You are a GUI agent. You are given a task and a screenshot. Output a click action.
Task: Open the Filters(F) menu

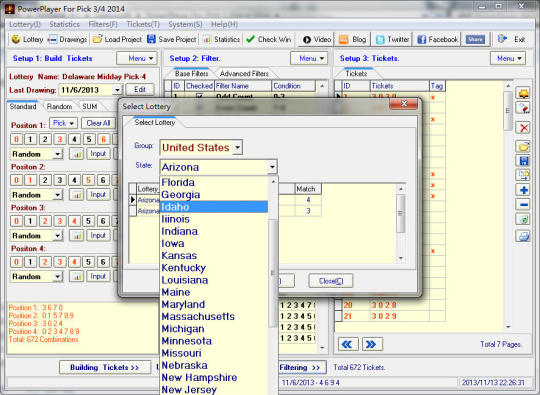pyautogui.click(x=103, y=24)
